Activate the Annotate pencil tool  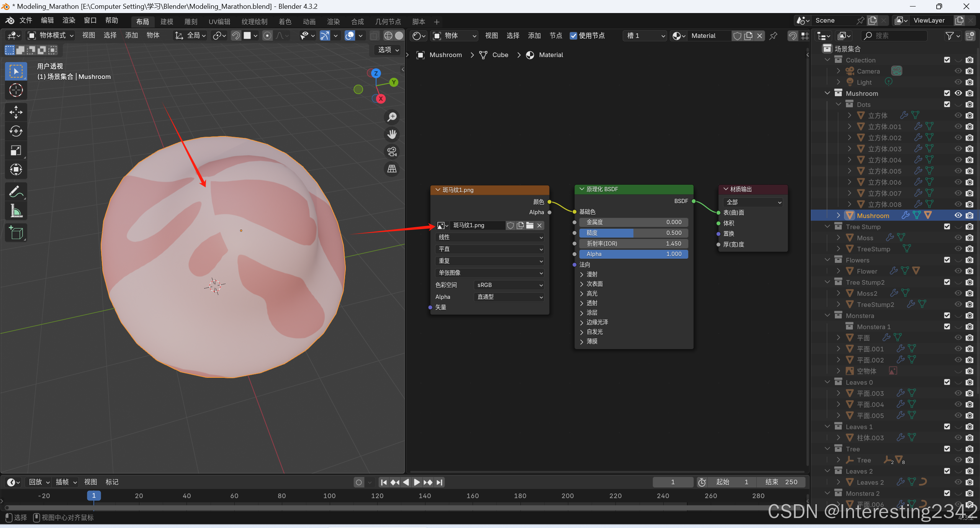(16, 191)
